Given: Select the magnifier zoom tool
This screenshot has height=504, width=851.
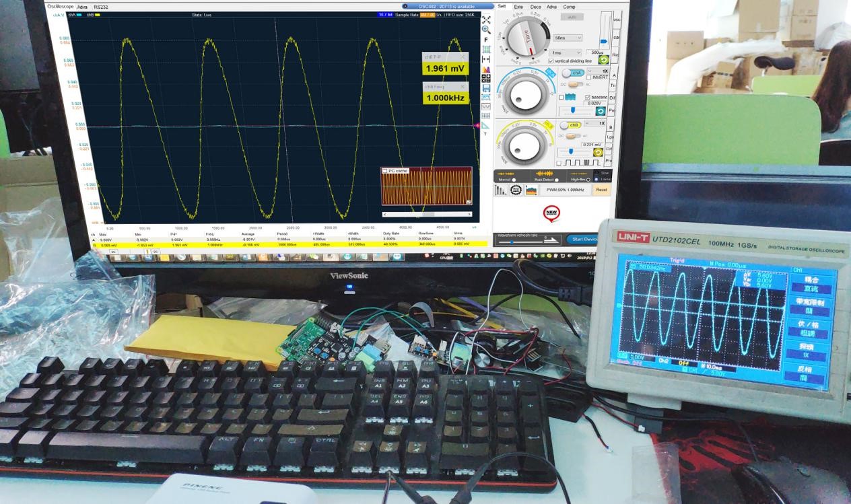Looking at the screenshot, I should [x=486, y=29].
